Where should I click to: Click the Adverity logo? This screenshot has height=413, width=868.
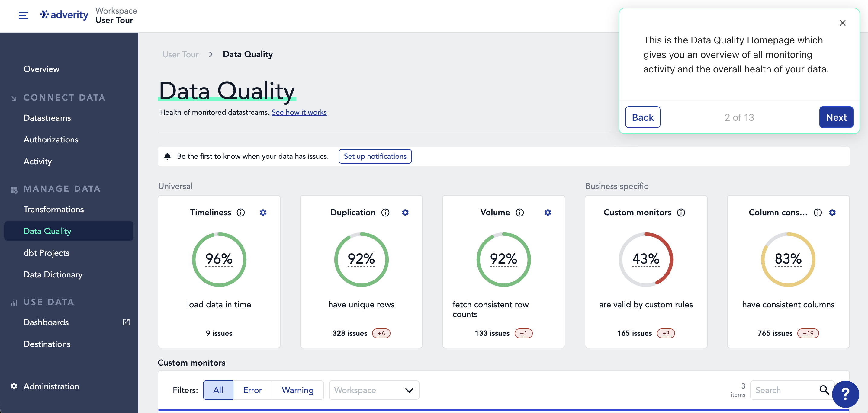(64, 15)
